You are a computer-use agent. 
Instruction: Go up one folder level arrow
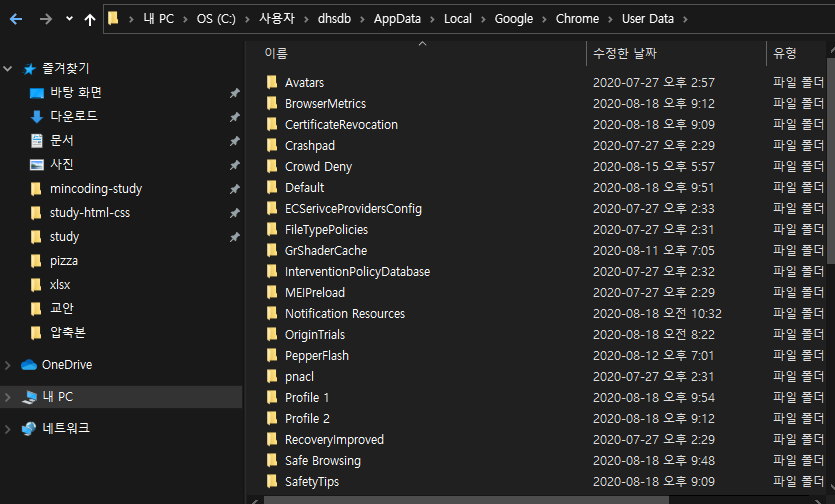(89, 20)
